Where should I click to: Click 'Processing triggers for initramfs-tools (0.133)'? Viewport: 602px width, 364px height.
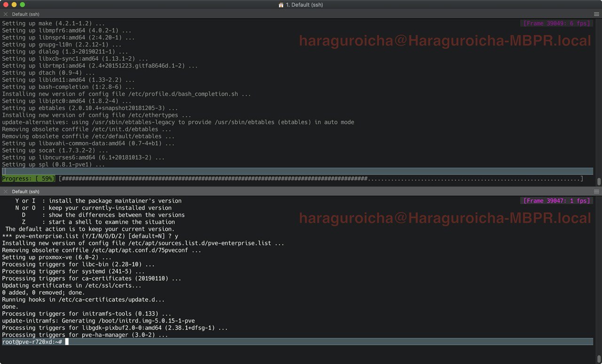click(87, 313)
